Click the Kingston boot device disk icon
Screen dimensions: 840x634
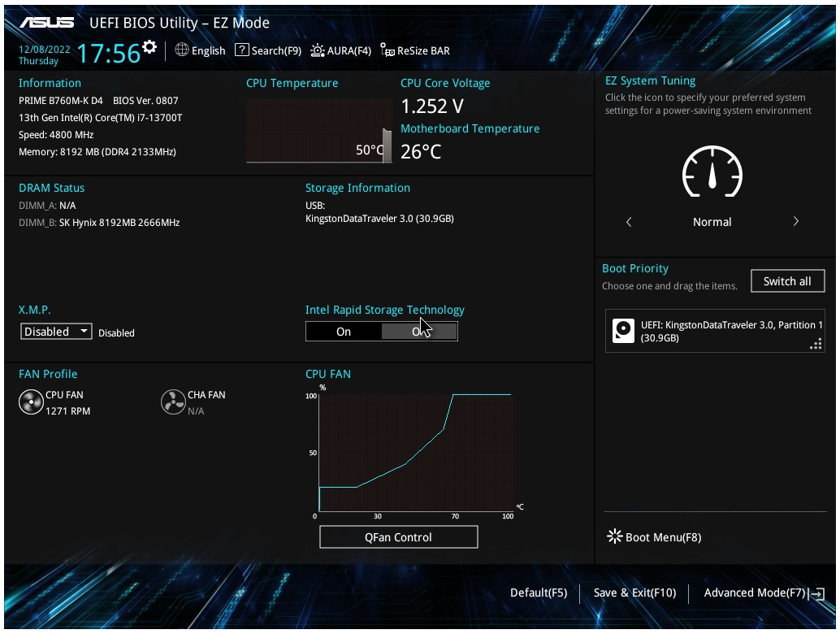[x=624, y=331]
